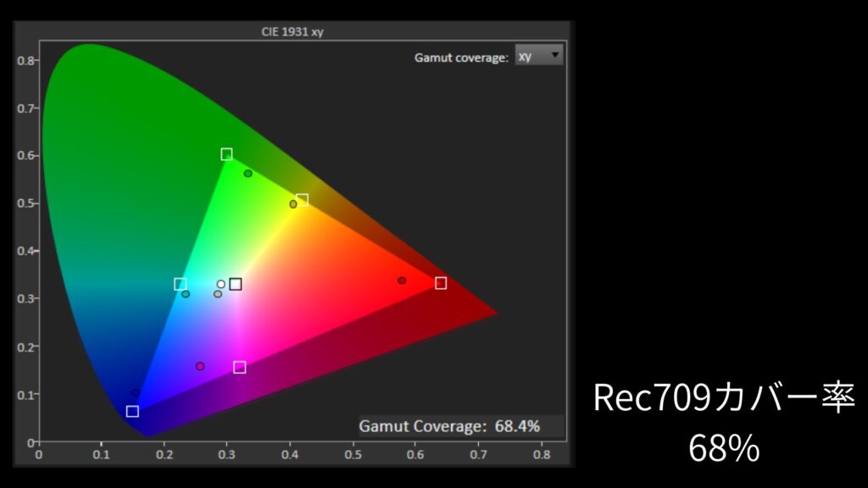This screenshot has width=868, height=488.
Task: Click the measured cyan point dot
Action: [x=186, y=294]
